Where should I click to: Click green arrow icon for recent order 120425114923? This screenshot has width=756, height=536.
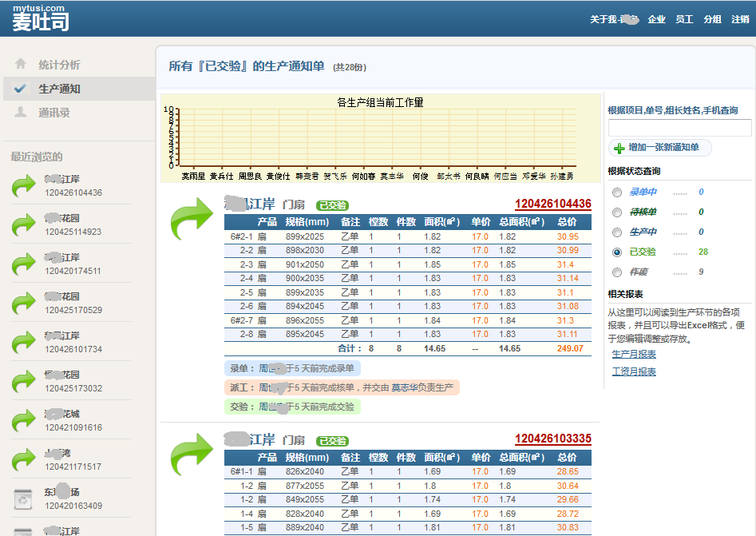(25, 225)
